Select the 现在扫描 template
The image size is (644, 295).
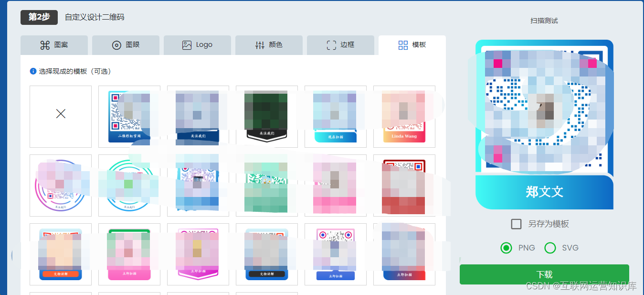[336, 117]
